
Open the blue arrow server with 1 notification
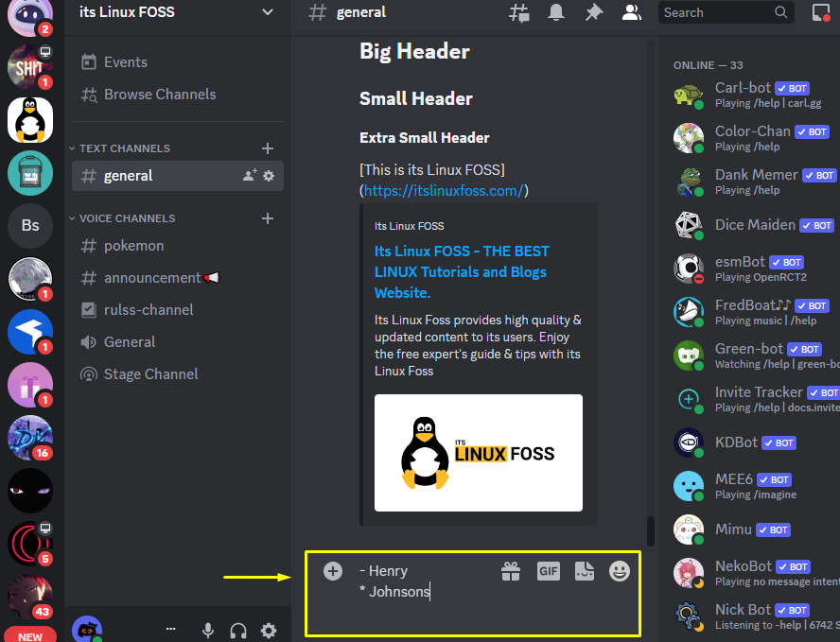point(30,332)
